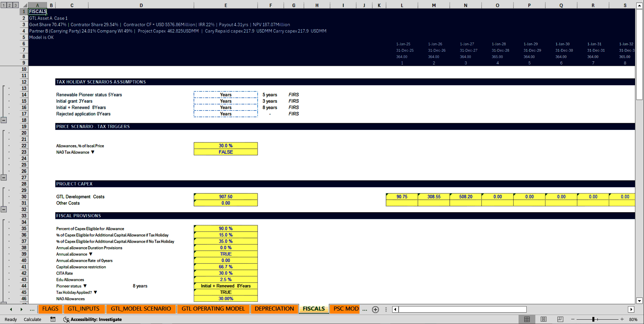This screenshot has width=644, height=324.
Task: Click the Zoom Out minus icon
Action: 572,319
